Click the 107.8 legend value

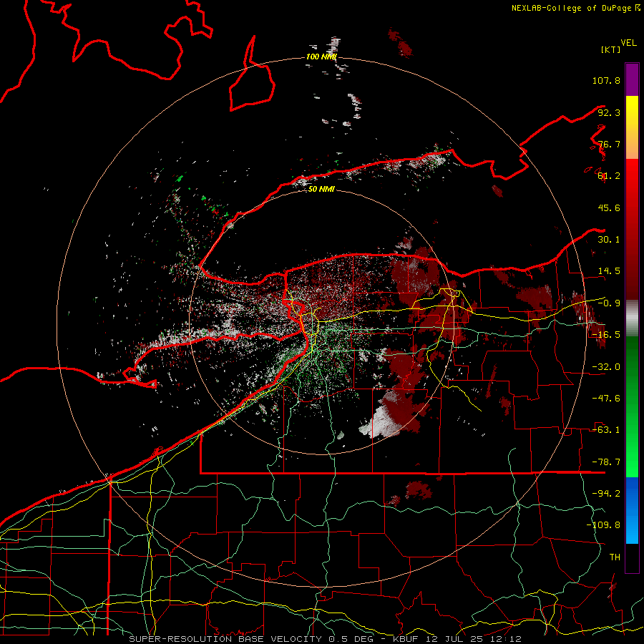(606, 80)
